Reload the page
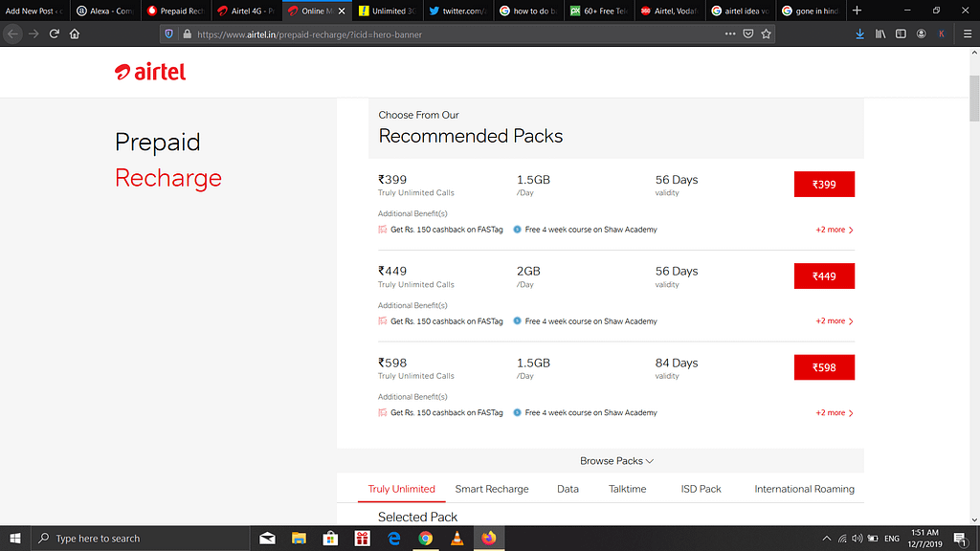Image resolution: width=980 pixels, height=551 pixels. click(55, 33)
